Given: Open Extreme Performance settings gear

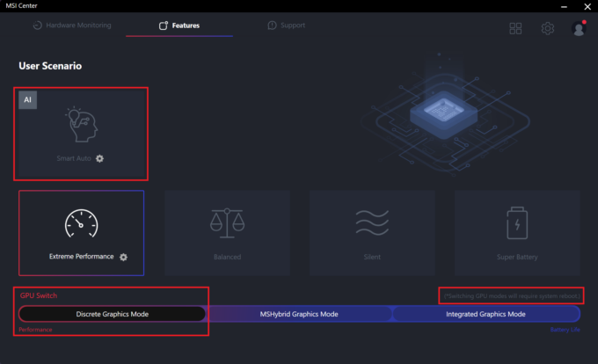Looking at the screenshot, I should (x=124, y=257).
